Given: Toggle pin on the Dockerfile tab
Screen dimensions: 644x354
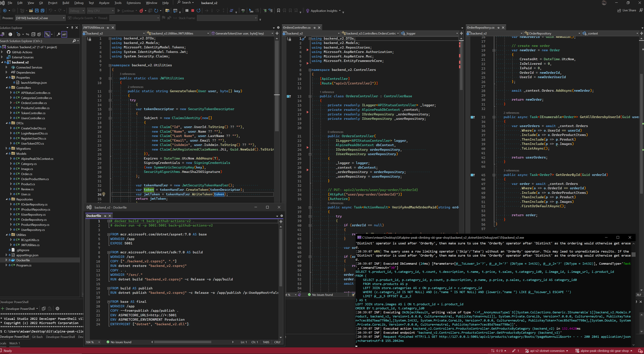Looking at the screenshot, I should point(105,216).
